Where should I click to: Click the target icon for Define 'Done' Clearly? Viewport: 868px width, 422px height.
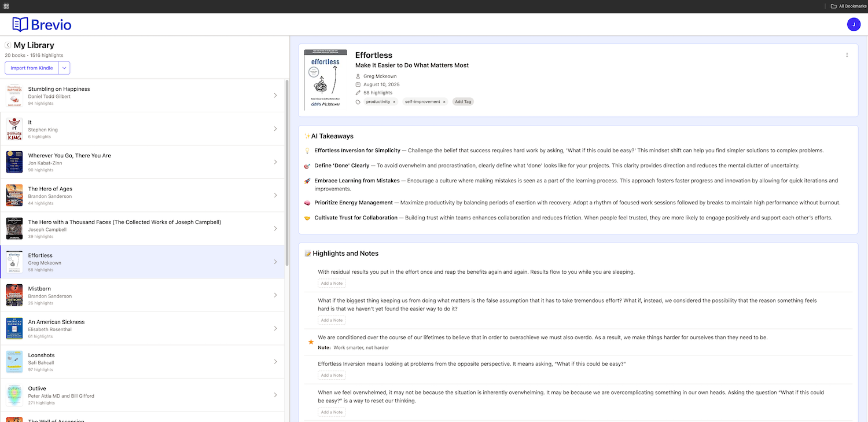tap(307, 166)
